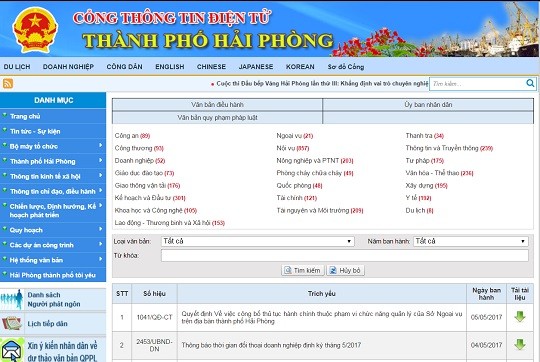Select the Văn bản quy phạm pháp luật tab
The image size is (540, 362).
(x=217, y=117)
